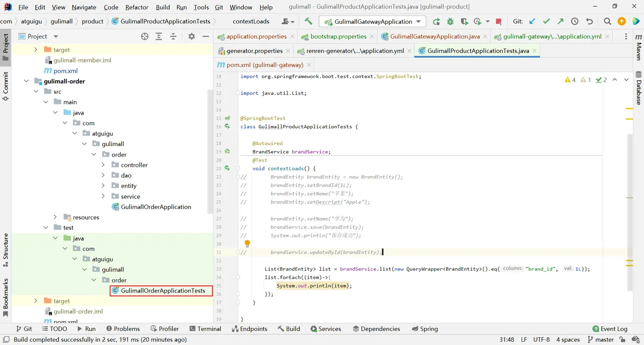644x345 pixels.
Task: Build the project with the hammer icon
Action: (x=308, y=21)
